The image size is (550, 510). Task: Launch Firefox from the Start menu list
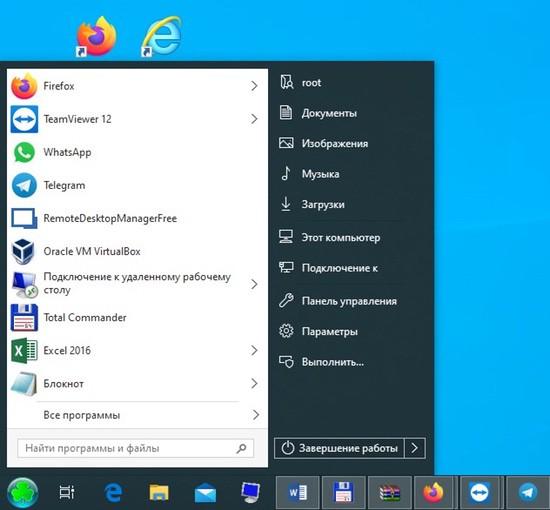tap(137, 86)
